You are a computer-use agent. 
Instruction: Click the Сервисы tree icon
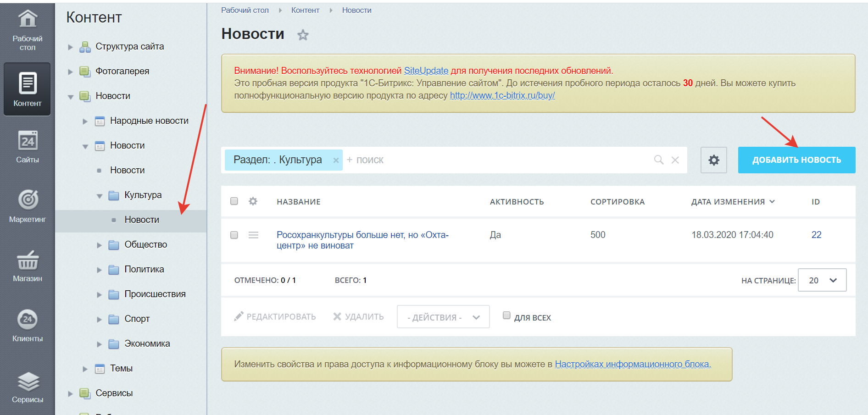[x=85, y=393]
